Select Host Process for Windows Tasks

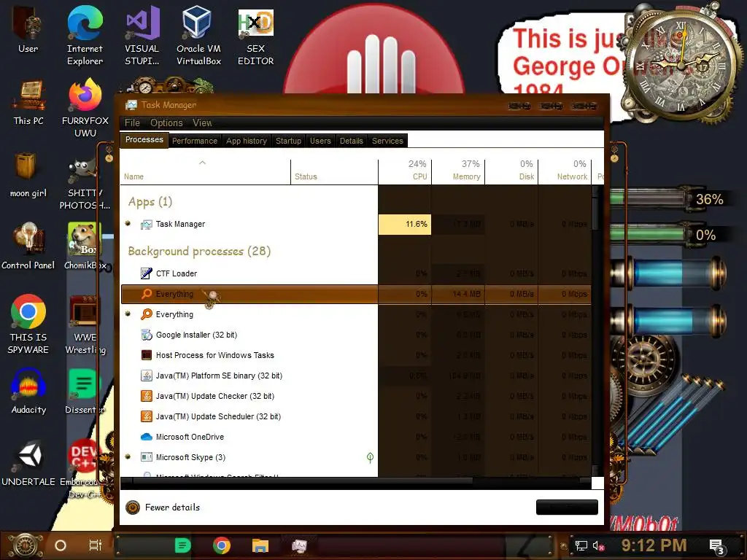[x=355, y=355]
